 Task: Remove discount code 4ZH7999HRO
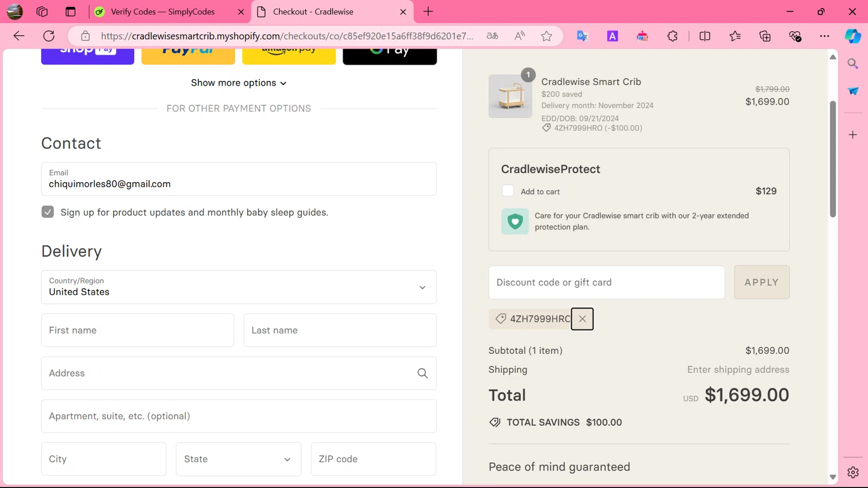(x=582, y=319)
